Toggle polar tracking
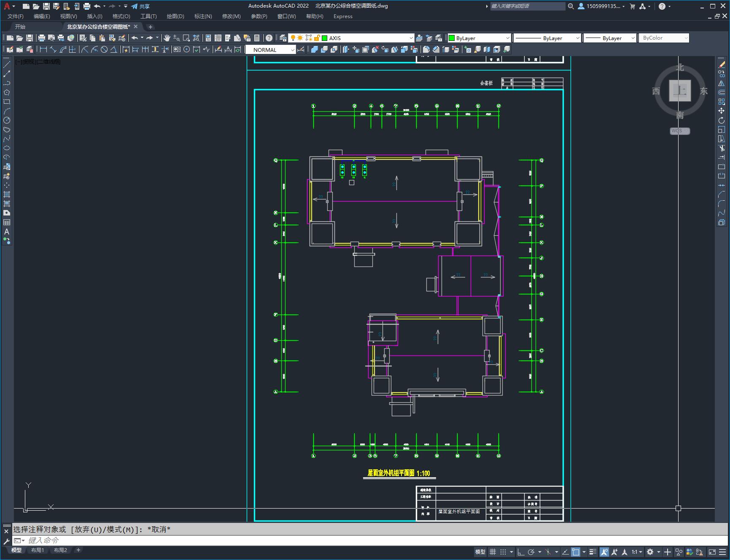The image size is (730, 560). click(x=531, y=552)
